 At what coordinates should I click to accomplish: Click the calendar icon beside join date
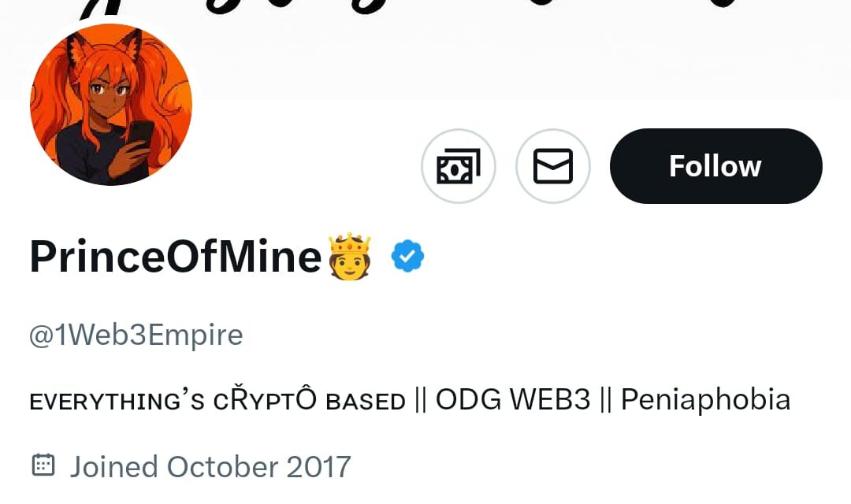pos(43,465)
